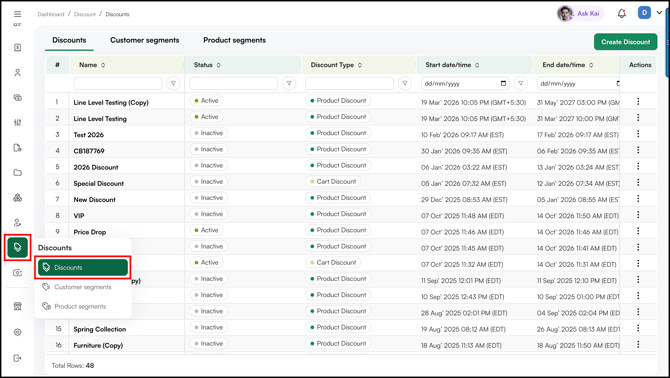Open the Ask Kai assistant
Viewport: 670px width, 378px height.
click(x=580, y=14)
